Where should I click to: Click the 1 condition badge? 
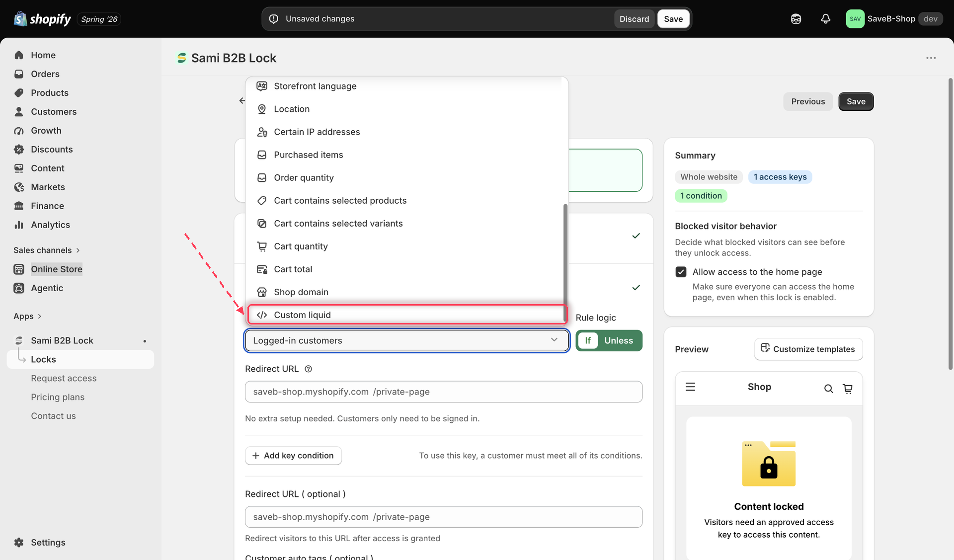701,196
